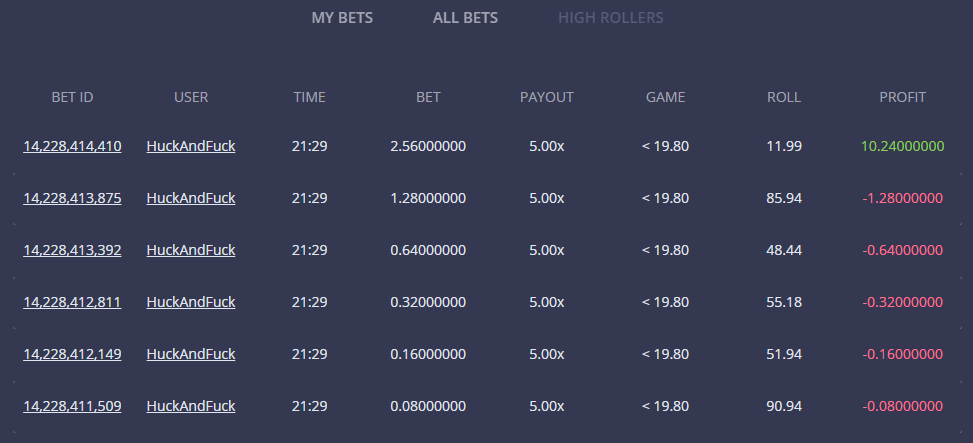Click the BET ID column header
973x443 pixels.
coord(72,97)
